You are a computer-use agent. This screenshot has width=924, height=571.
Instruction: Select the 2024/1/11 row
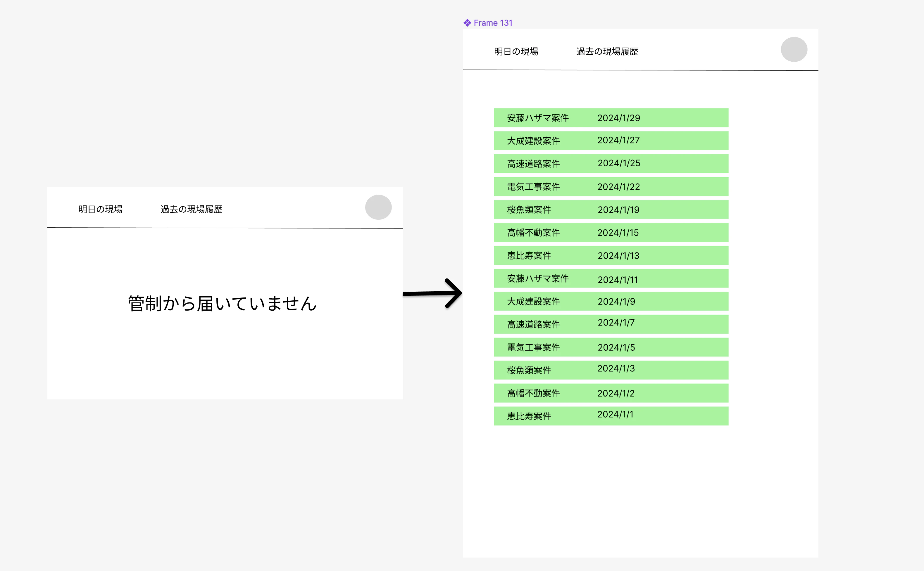coord(611,278)
